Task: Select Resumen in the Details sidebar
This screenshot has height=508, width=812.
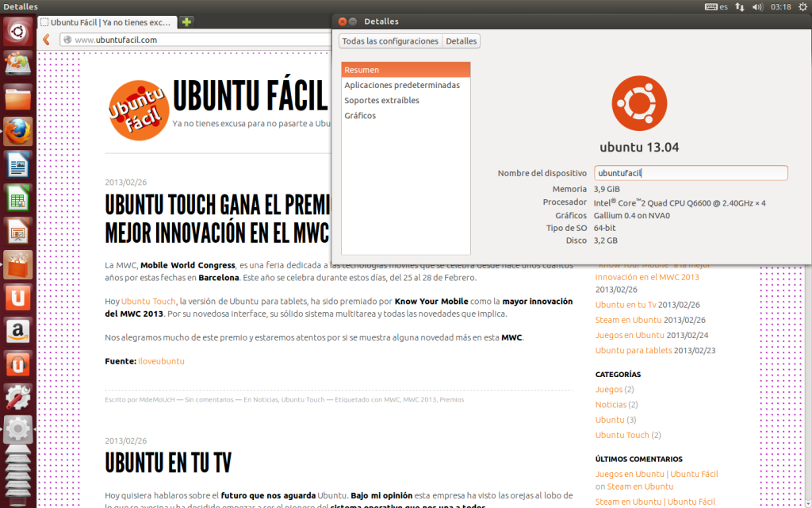Action: point(406,70)
